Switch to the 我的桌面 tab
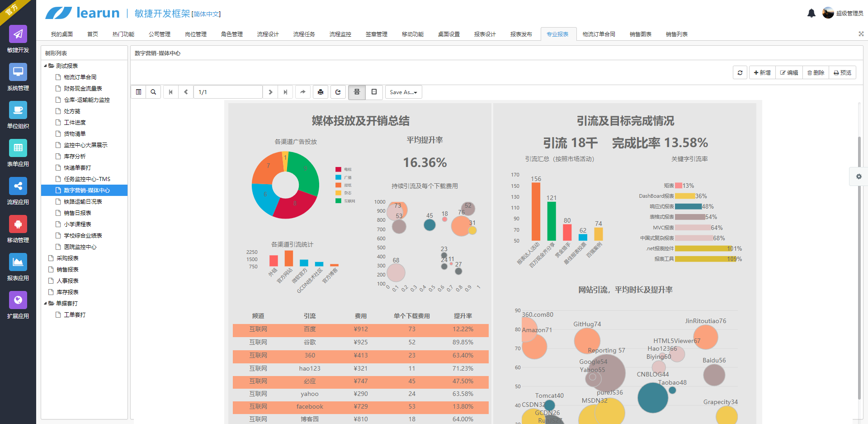 pyautogui.click(x=62, y=34)
